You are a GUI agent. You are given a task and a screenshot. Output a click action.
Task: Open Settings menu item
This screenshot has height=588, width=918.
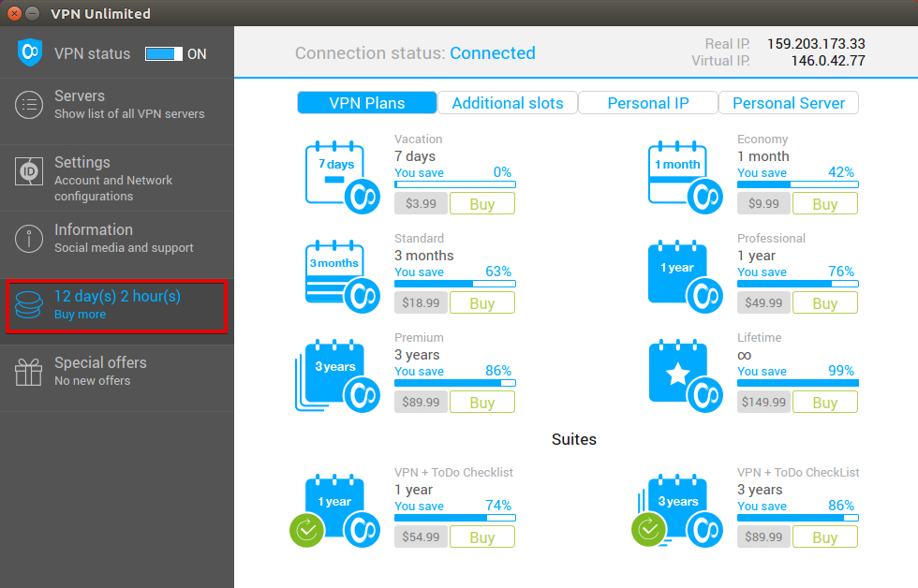pyautogui.click(x=117, y=178)
